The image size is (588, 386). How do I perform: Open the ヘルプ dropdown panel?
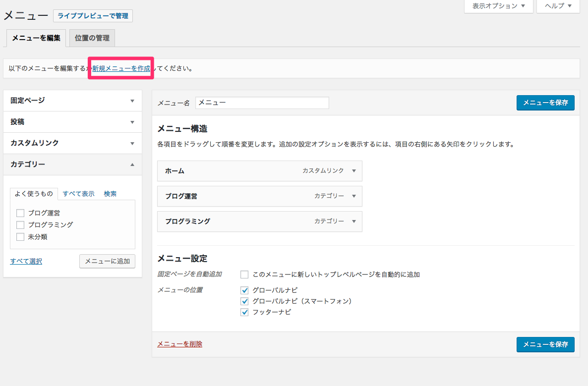pyautogui.click(x=558, y=6)
